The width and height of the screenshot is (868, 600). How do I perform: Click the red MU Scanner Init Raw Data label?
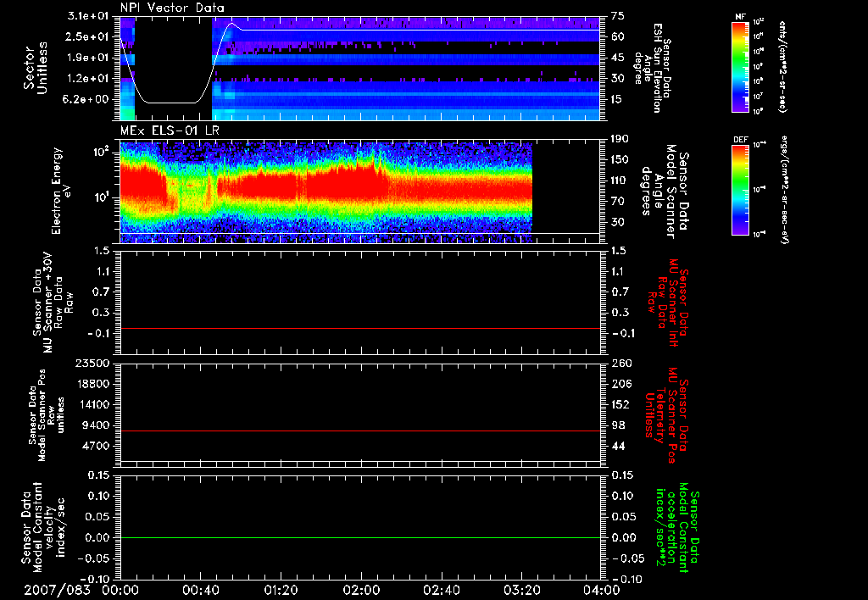(x=668, y=303)
